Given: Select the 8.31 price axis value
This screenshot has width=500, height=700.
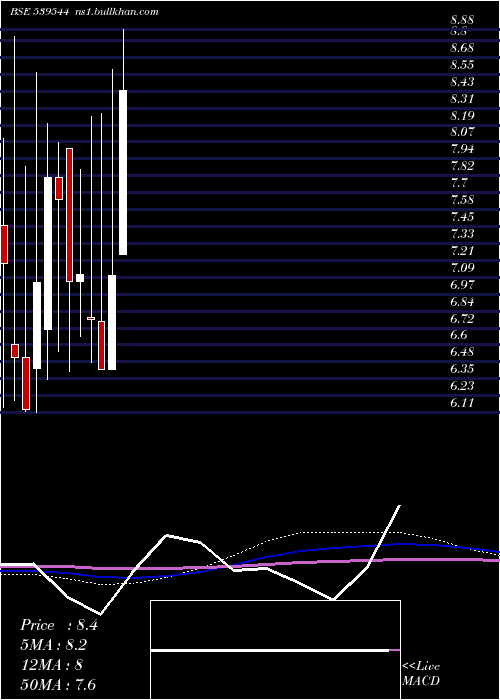Looking at the screenshot, I should coord(462,99).
